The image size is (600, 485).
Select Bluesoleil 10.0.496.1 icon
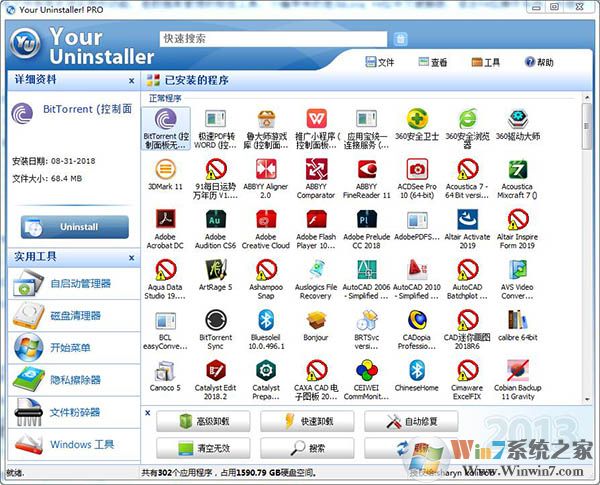point(266,320)
